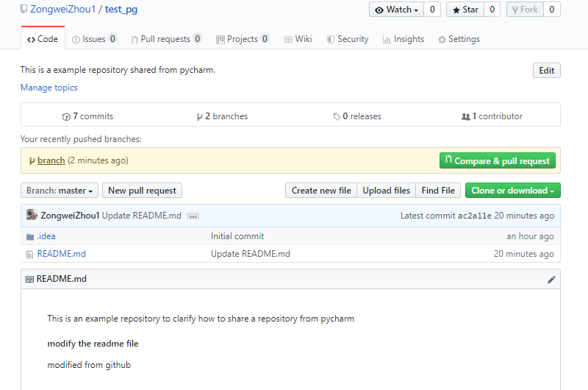View the 7 commits history
Viewport: 588px width, 390px height.
tap(87, 116)
